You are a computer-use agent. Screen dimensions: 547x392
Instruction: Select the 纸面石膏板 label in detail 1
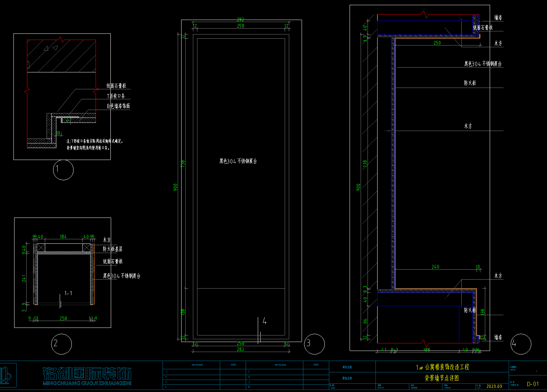(116, 86)
